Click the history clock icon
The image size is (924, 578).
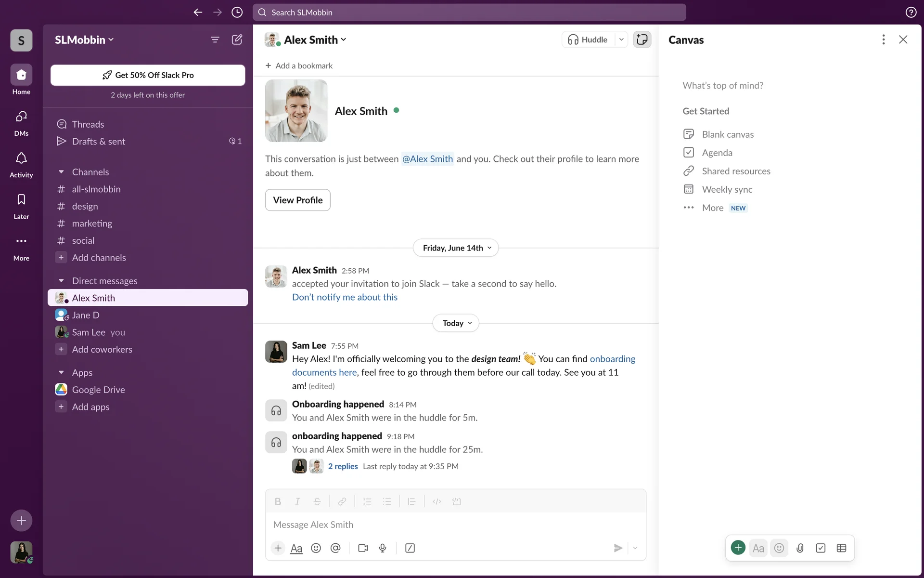click(x=237, y=13)
